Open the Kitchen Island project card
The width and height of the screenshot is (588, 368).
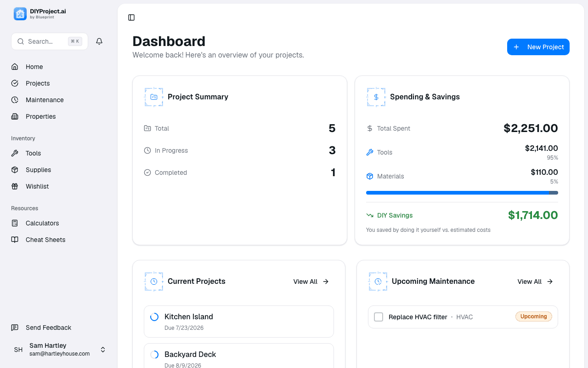239,322
